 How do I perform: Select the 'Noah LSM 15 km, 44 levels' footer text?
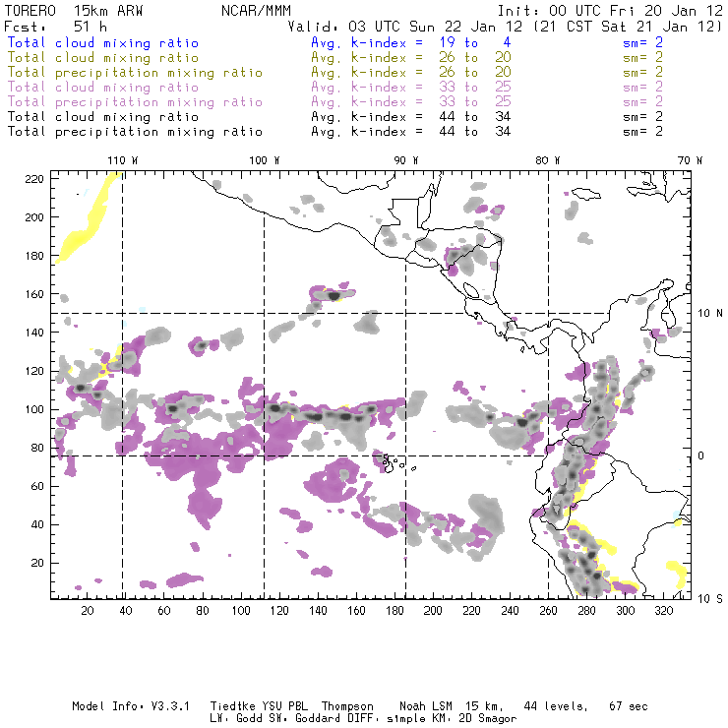click(494, 706)
